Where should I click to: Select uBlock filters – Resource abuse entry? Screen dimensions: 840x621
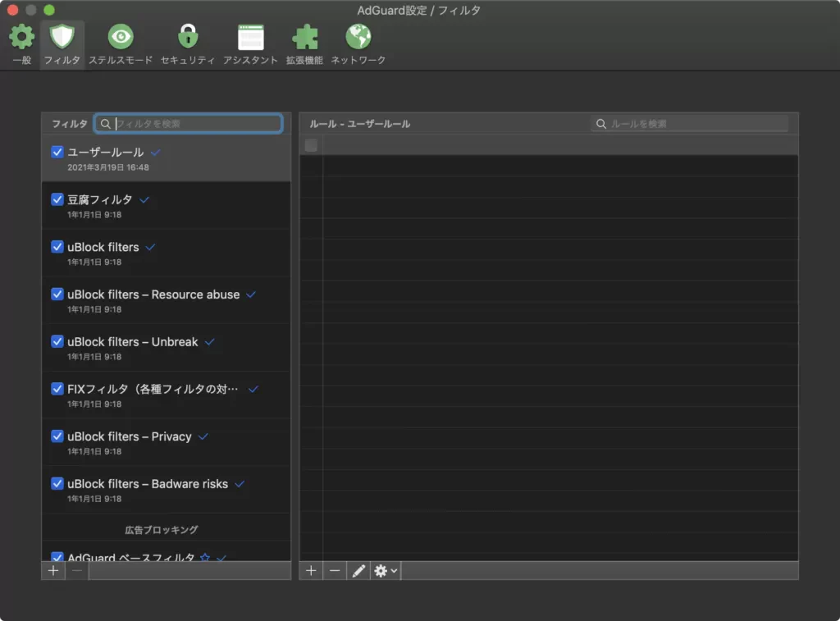click(x=153, y=295)
